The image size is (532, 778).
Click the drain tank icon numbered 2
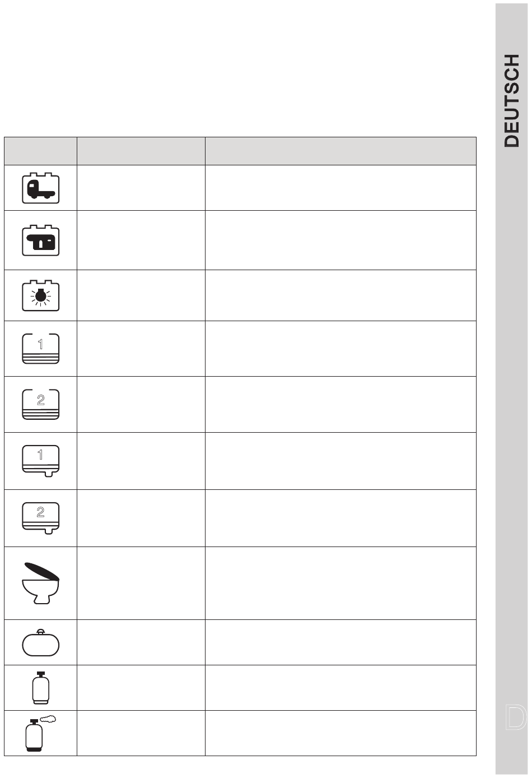tap(40, 518)
